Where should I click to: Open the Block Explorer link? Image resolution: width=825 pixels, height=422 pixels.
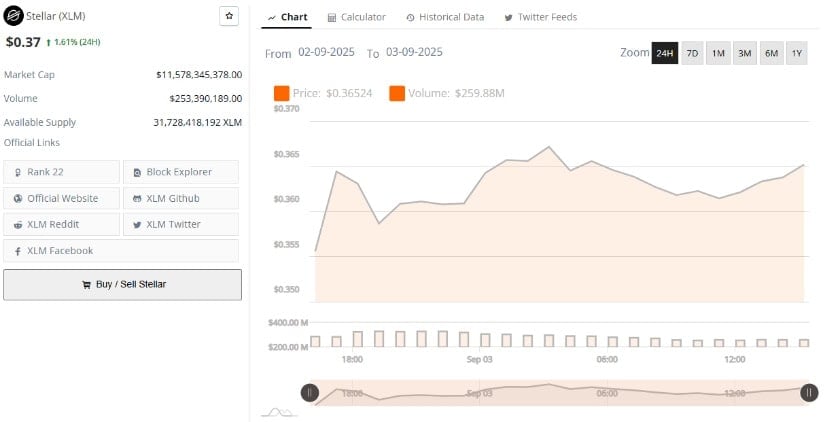point(180,172)
